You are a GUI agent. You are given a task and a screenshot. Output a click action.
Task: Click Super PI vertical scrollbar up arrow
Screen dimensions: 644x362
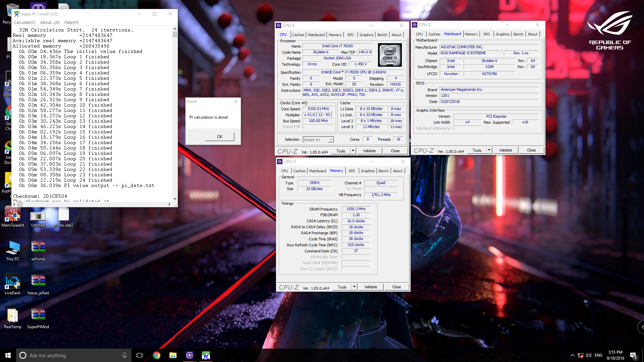click(175, 29)
